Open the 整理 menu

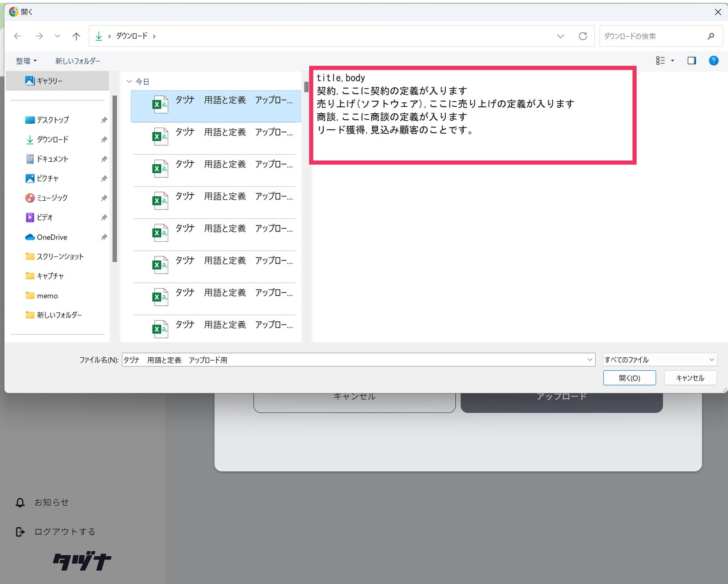tap(26, 61)
